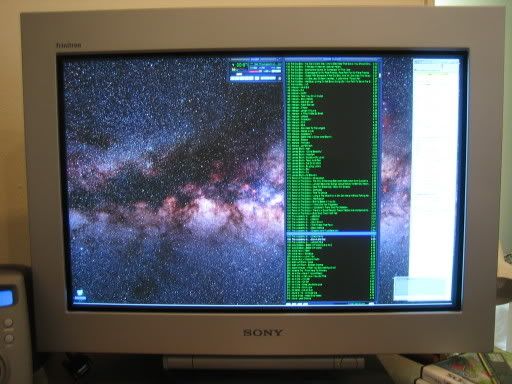Stop playback in the Winamp player
This screenshot has height=384, width=512.
tap(246, 78)
